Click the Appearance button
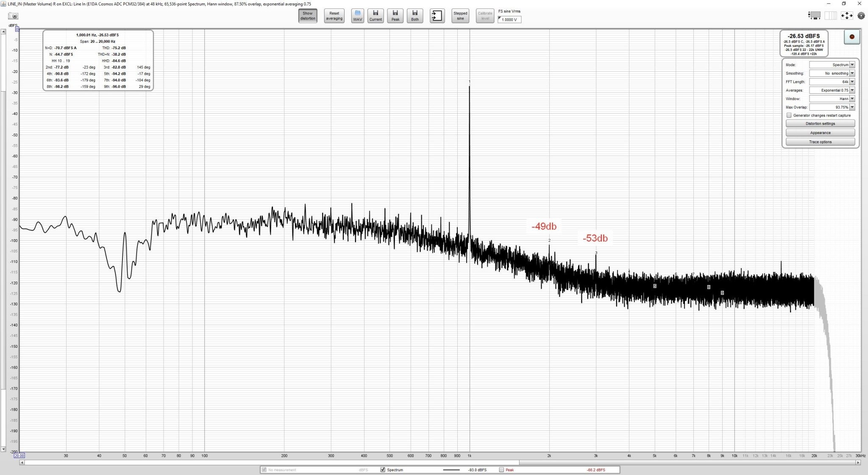This screenshot has height=475, width=868. click(x=820, y=133)
